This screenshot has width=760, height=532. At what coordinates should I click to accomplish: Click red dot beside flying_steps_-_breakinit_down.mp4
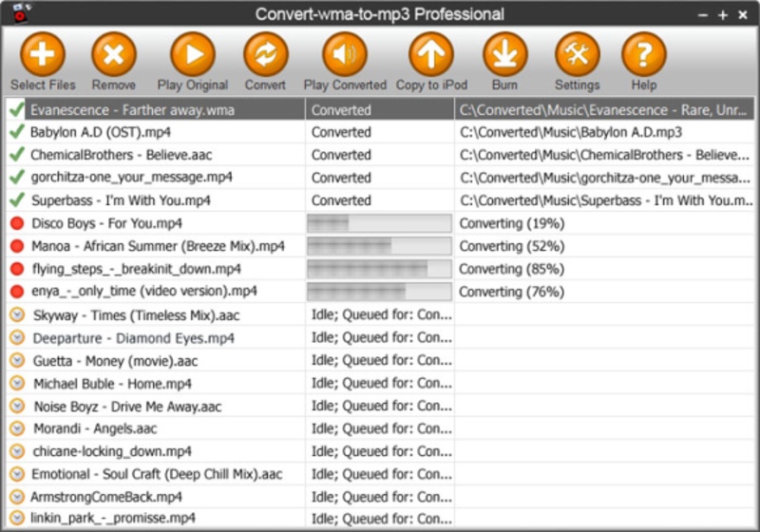17,269
